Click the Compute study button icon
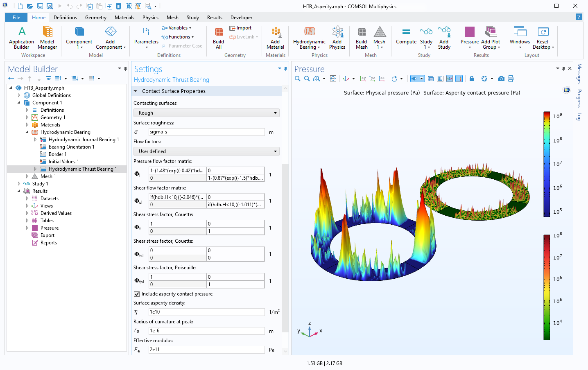The width and height of the screenshot is (588, 370). click(406, 32)
